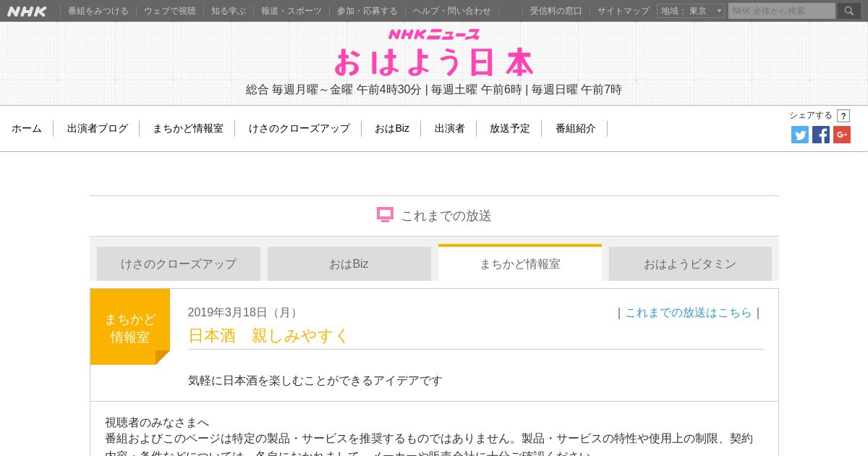
Task: Open 番組紹介 in program navigation
Action: click(x=576, y=129)
